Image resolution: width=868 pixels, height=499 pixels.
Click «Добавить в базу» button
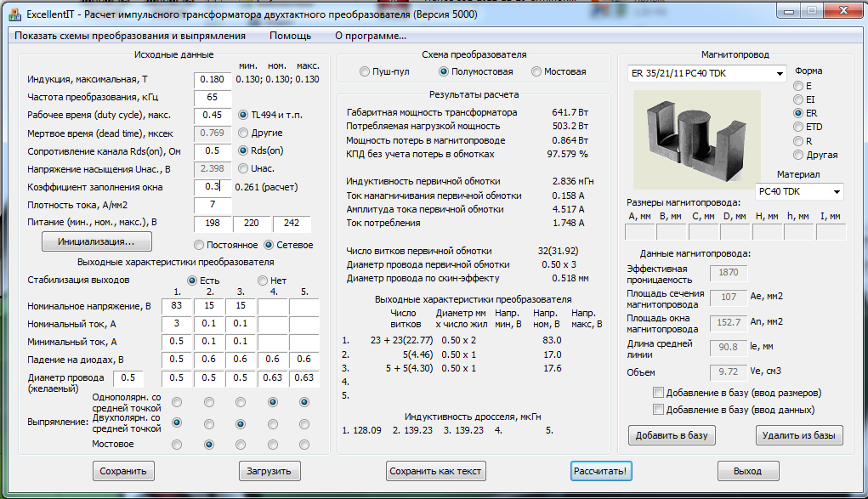(672, 435)
